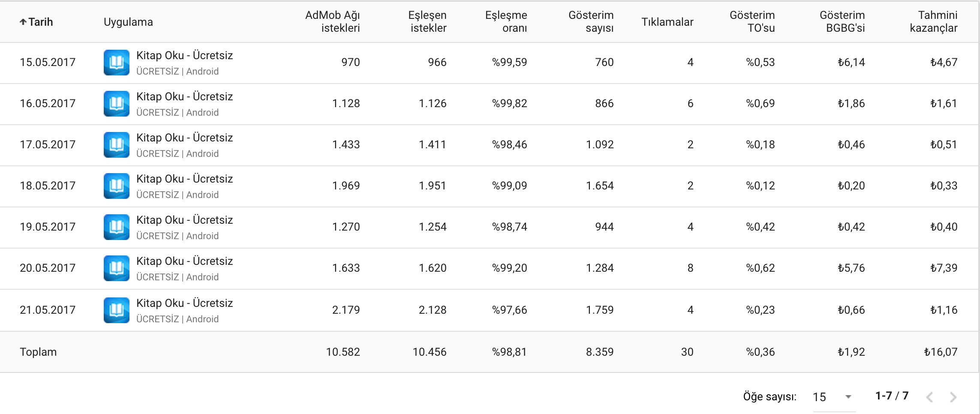The height and width of the screenshot is (414, 980).
Task: Select the Toplam summary row
Action: [490, 352]
